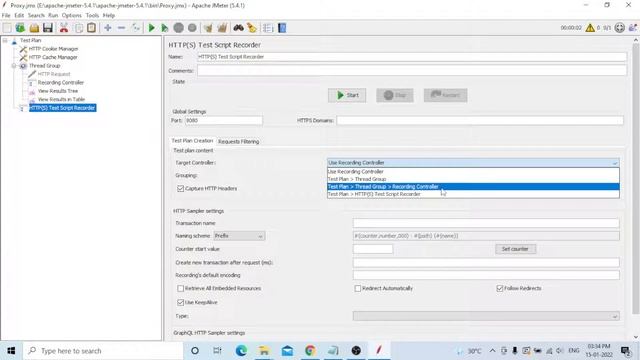Click the Copy toolbar icon

[79, 28]
